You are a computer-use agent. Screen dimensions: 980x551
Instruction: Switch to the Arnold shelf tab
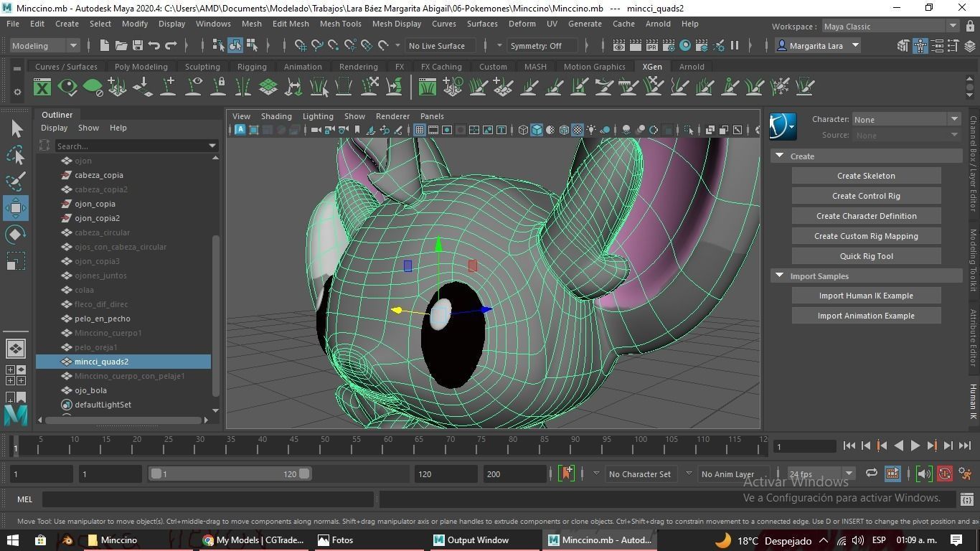(692, 67)
